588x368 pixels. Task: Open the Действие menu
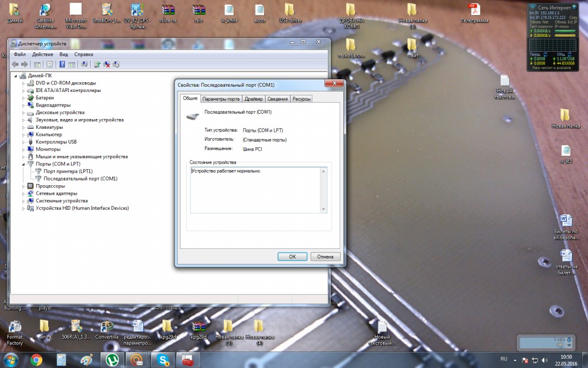pos(42,54)
